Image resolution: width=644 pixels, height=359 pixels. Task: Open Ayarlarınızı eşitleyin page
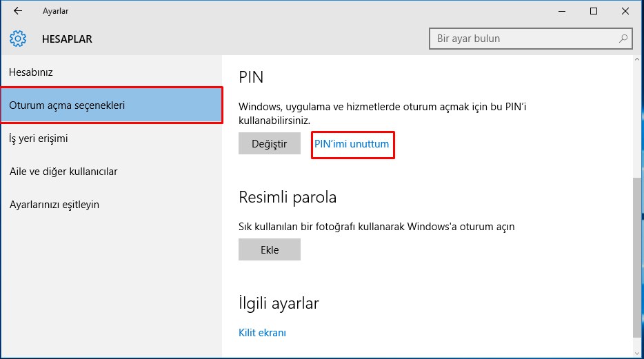pyautogui.click(x=54, y=205)
